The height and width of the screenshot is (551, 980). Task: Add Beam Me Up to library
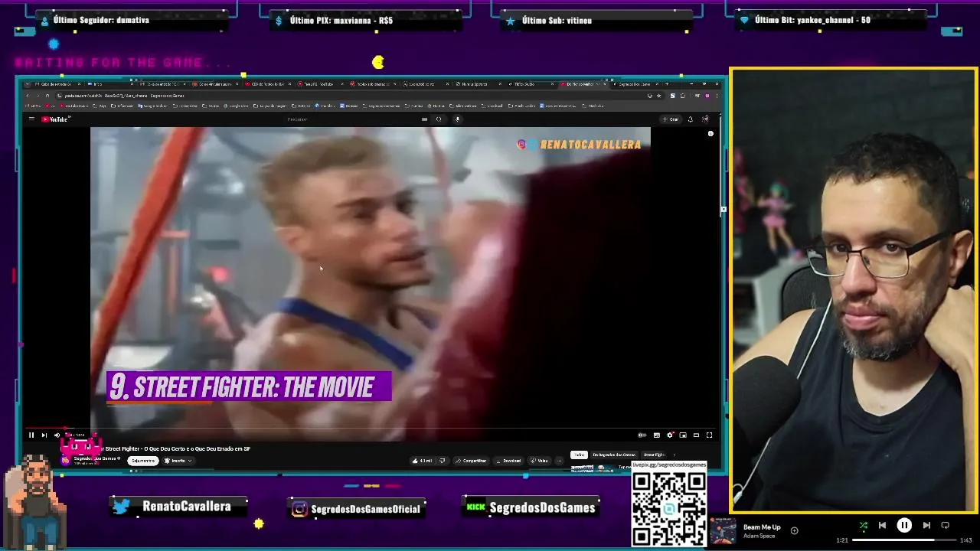(x=794, y=530)
